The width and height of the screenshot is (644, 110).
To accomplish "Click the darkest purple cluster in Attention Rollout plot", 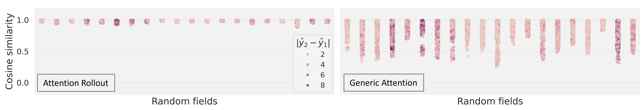I will pos(117,22).
